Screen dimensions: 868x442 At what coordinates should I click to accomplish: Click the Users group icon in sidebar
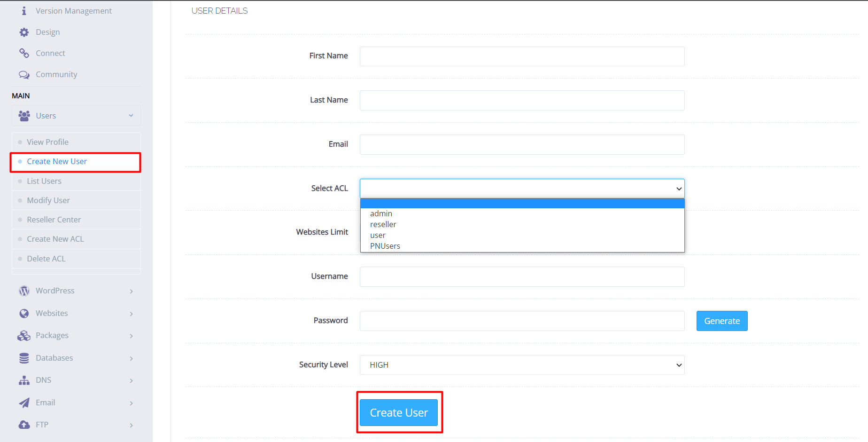[24, 115]
